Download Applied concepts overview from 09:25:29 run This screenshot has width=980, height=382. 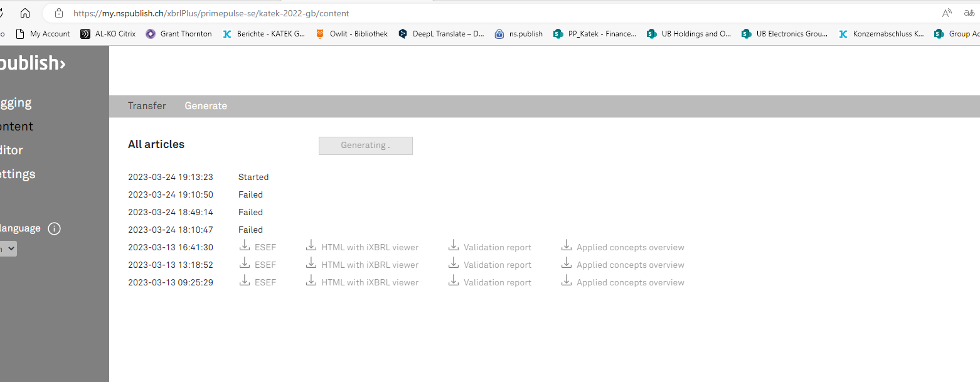pos(622,282)
